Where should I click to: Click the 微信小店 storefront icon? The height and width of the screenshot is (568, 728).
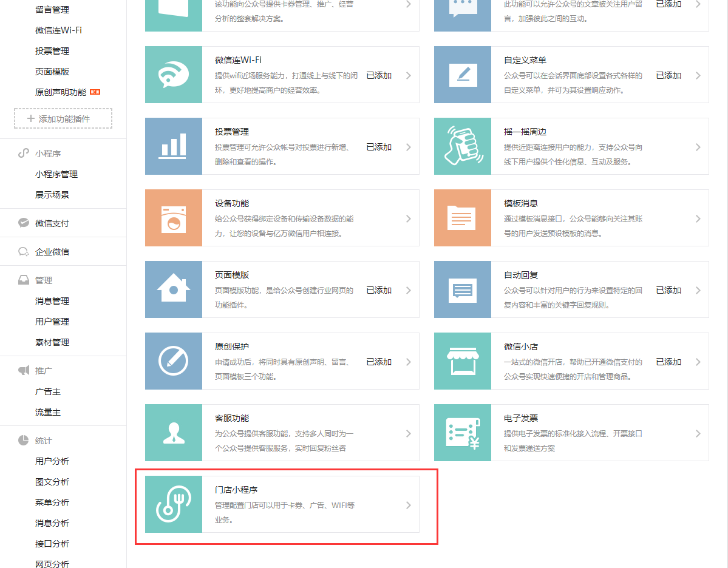(463, 361)
